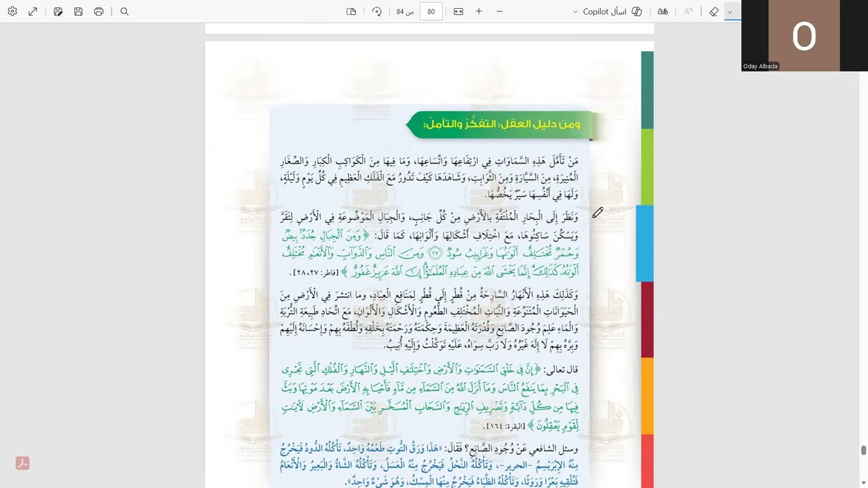Zoom out using the minus icon
The width and height of the screenshot is (868, 488).
click(x=500, y=12)
